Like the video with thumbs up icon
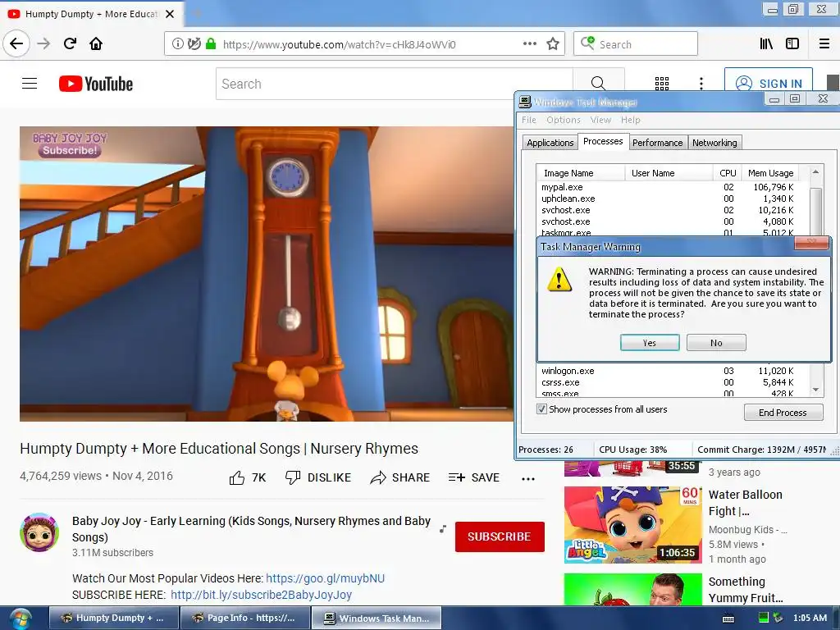The image size is (840, 630). point(237,477)
